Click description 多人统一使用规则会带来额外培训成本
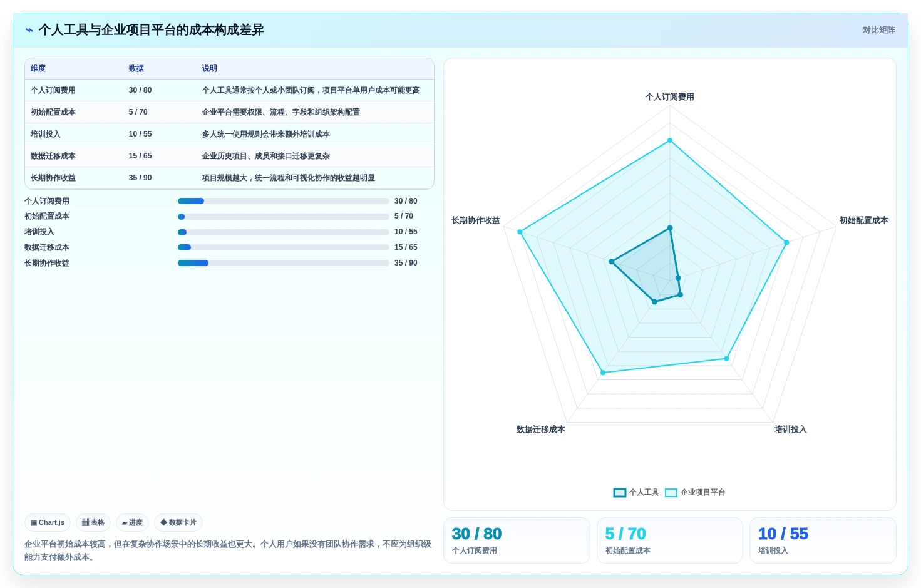 coord(266,134)
